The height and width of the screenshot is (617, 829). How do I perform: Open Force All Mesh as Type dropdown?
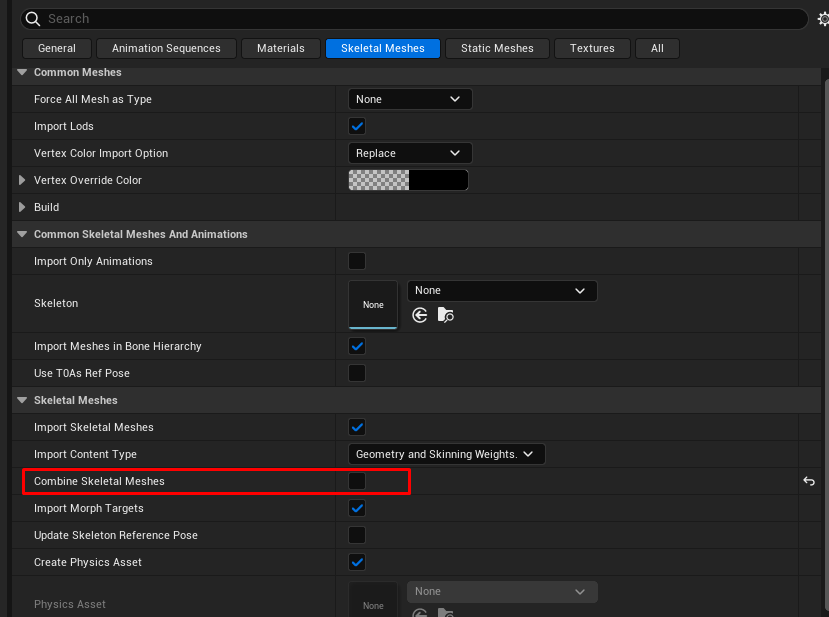[x=409, y=99]
